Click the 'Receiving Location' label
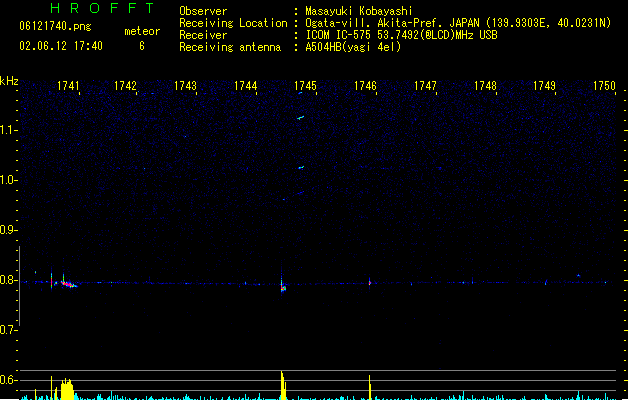629x400 pixels. [x=233, y=23]
